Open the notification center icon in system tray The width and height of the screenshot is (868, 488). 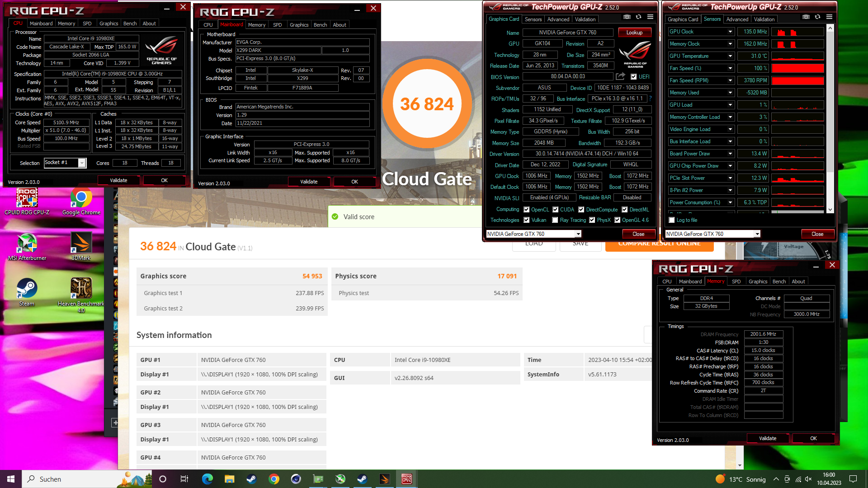(853, 479)
